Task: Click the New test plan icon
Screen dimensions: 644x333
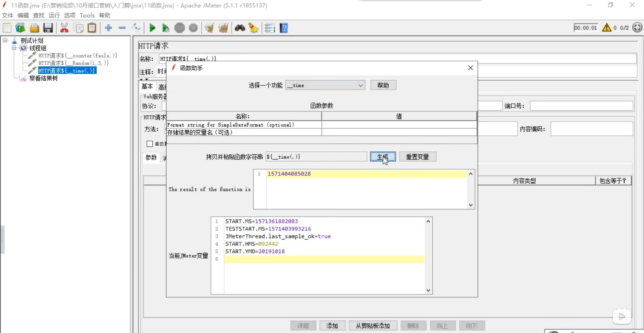Action: pos(7,28)
